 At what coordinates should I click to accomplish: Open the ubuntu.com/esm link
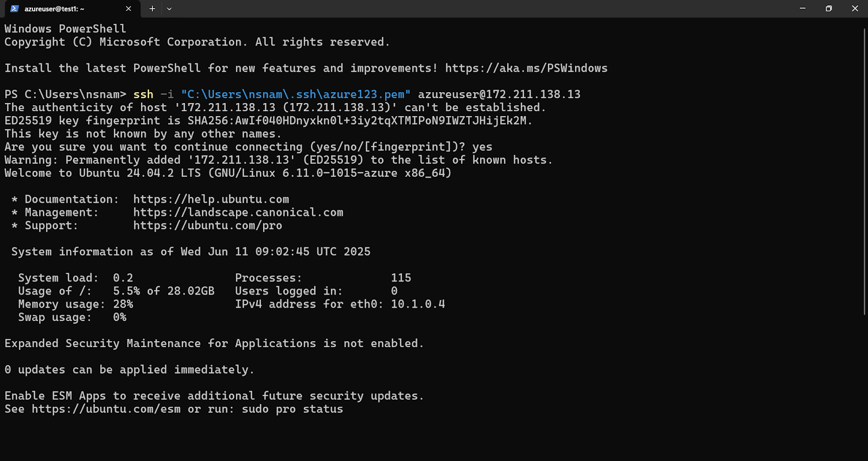[x=106, y=409]
